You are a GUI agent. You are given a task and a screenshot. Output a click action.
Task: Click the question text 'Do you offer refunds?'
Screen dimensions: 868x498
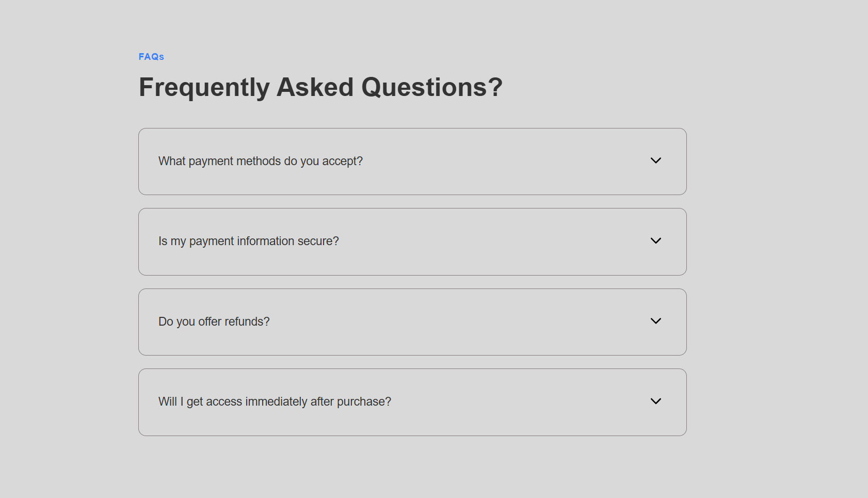pos(214,321)
